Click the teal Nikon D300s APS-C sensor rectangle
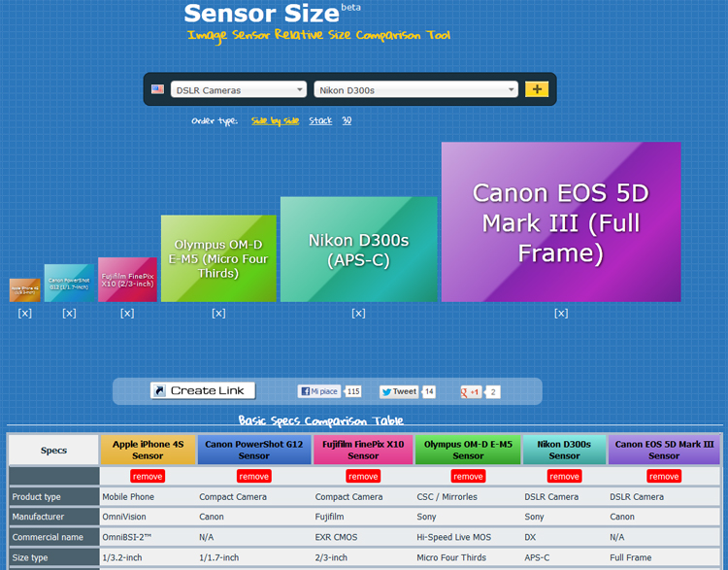The width and height of the screenshot is (728, 570). pos(359,250)
